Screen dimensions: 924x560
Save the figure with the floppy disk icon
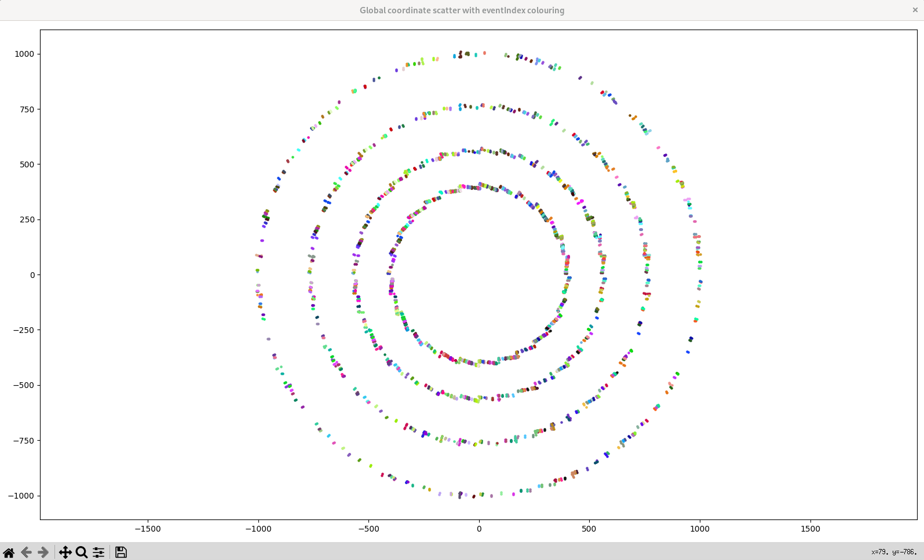coord(120,552)
